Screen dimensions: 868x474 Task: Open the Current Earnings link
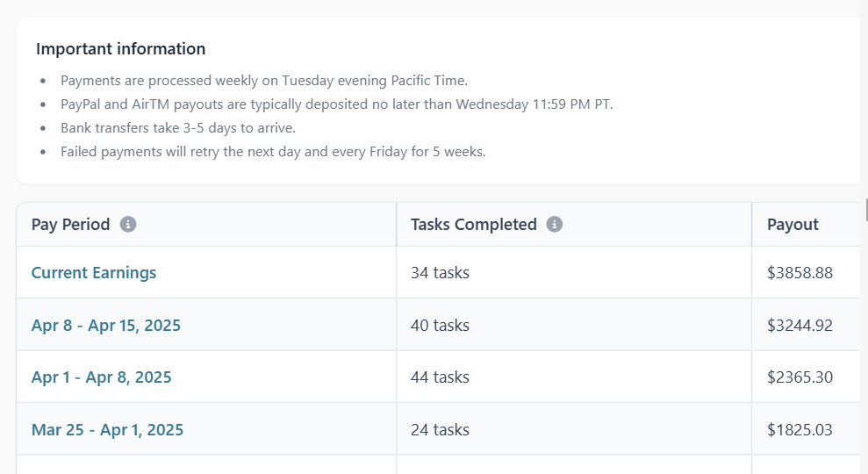coord(94,272)
